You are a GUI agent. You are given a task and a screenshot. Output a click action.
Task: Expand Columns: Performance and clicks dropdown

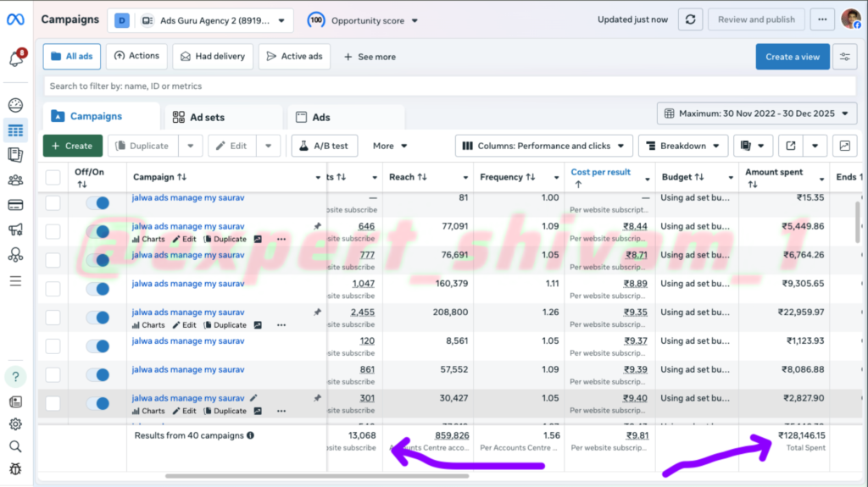(x=543, y=146)
